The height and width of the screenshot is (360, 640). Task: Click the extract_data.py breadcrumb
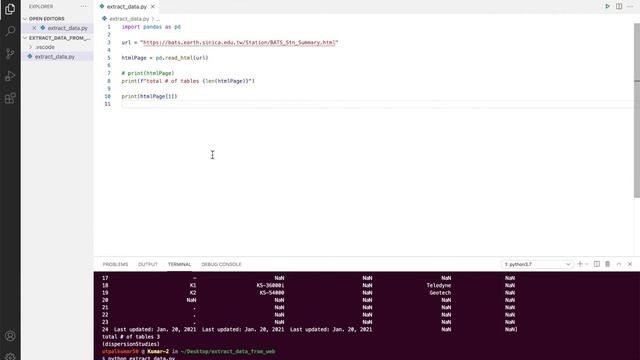tap(129, 19)
